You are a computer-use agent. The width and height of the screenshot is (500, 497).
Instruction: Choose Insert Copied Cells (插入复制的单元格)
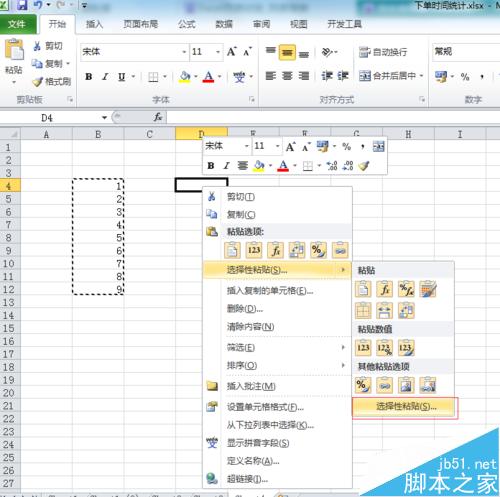point(277,291)
